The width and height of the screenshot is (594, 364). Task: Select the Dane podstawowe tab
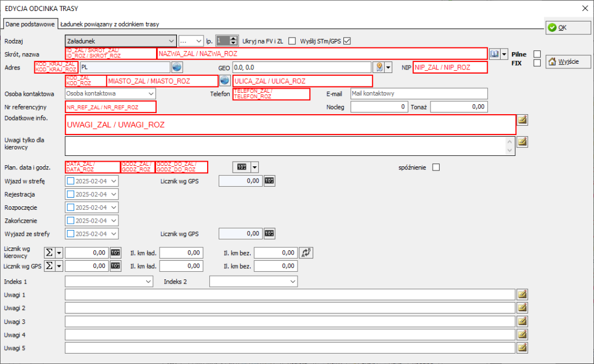point(30,24)
